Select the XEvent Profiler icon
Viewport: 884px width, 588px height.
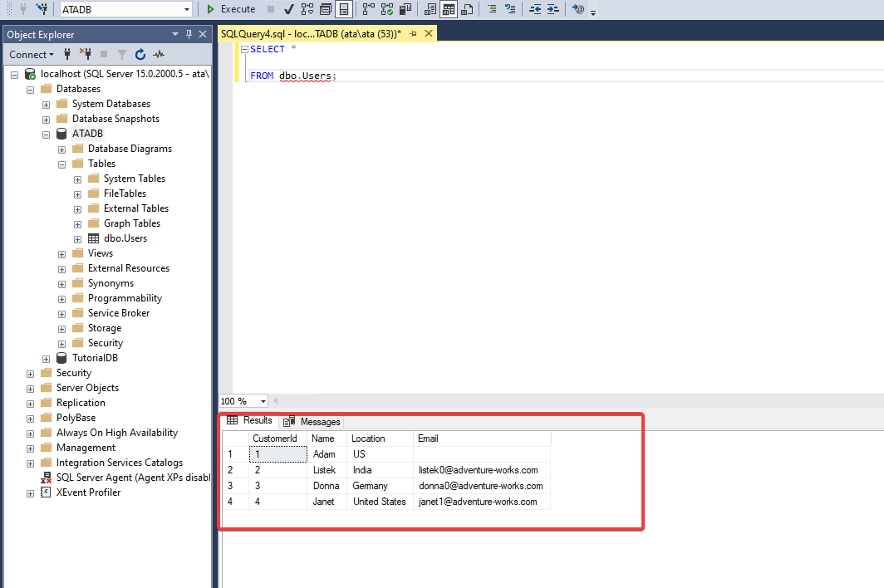(x=47, y=492)
